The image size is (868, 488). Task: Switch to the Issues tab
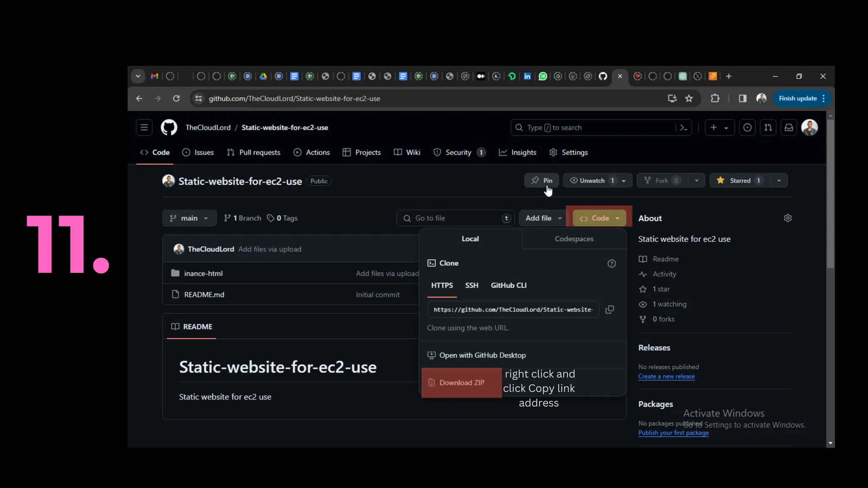pos(198,152)
